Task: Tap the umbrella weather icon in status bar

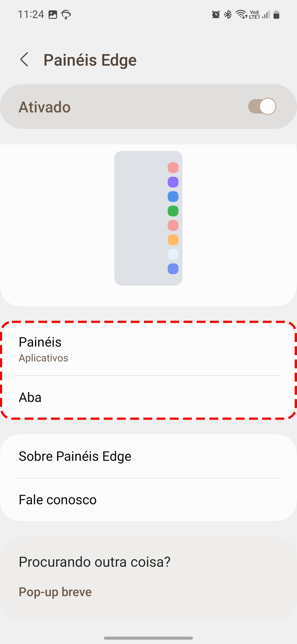Action: point(66,15)
